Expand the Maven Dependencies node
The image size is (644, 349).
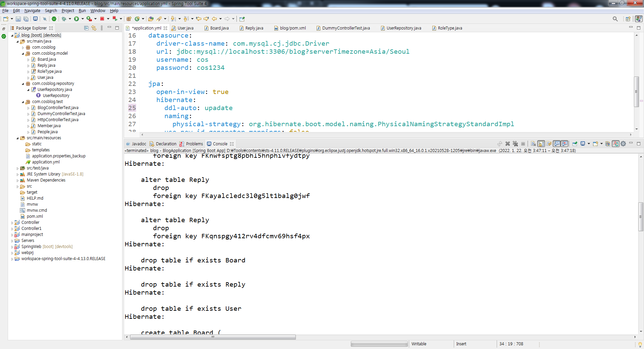(x=17, y=181)
